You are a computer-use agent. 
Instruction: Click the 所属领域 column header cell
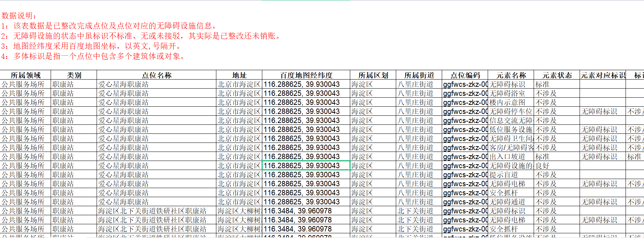[x=25, y=75]
